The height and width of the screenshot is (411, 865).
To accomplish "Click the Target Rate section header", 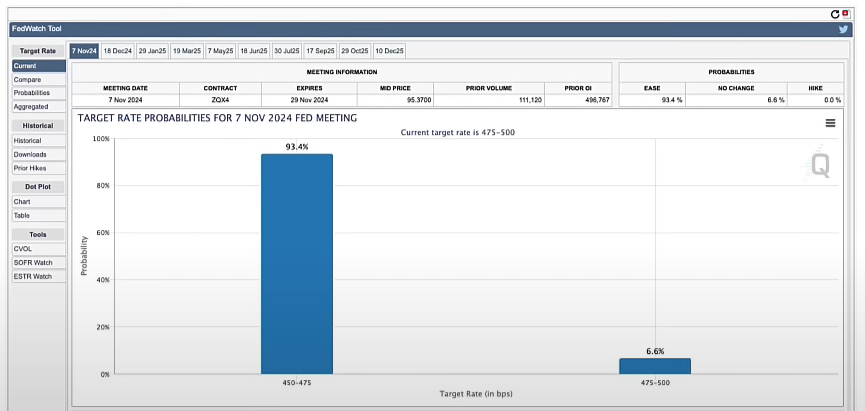I will coord(38,51).
